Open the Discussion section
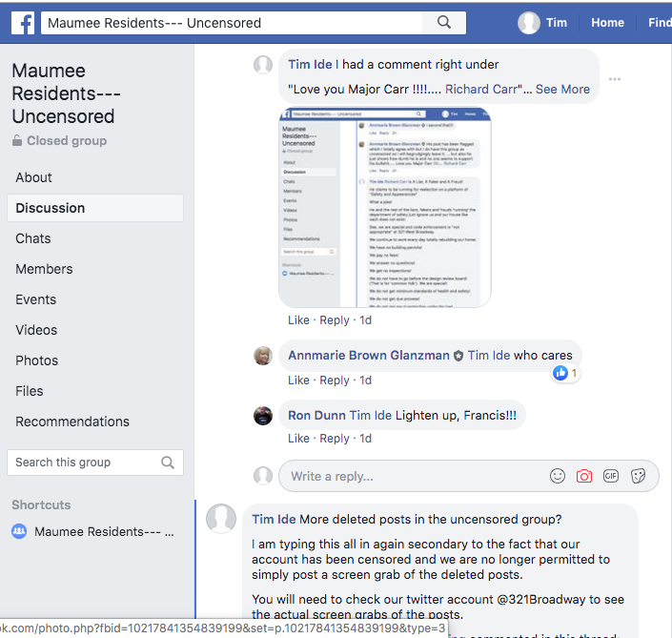This screenshot has height=638, width=672. pos(51,208)
